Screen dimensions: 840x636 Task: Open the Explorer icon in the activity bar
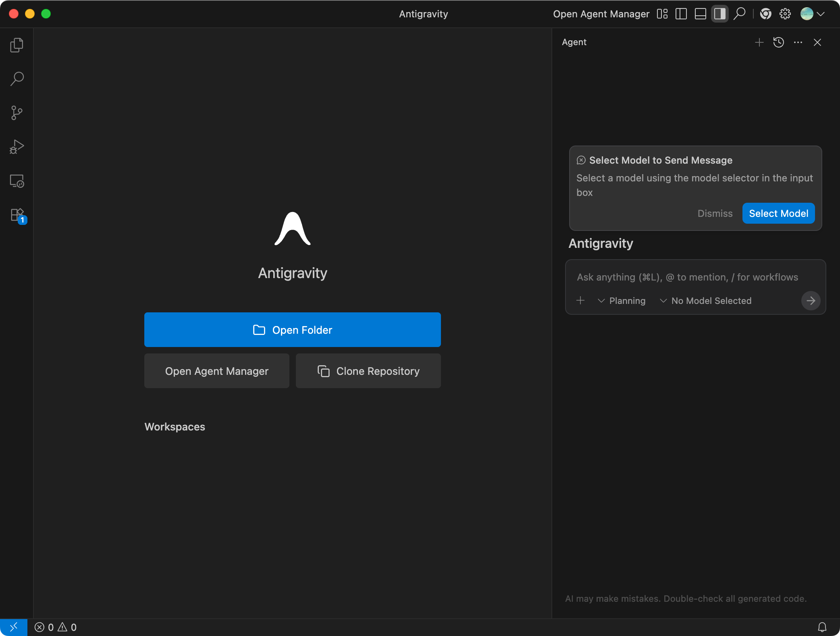click(17, 45)
